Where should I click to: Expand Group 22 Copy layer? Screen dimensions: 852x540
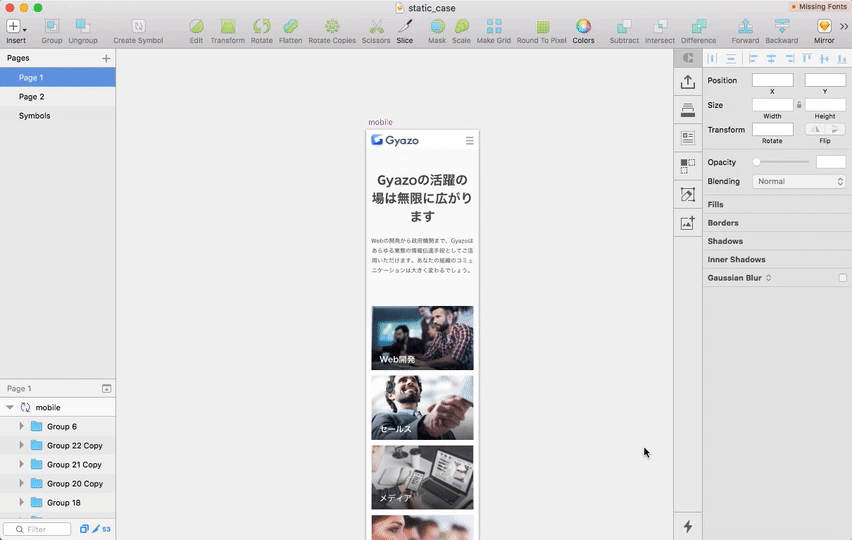click(21, 445)
